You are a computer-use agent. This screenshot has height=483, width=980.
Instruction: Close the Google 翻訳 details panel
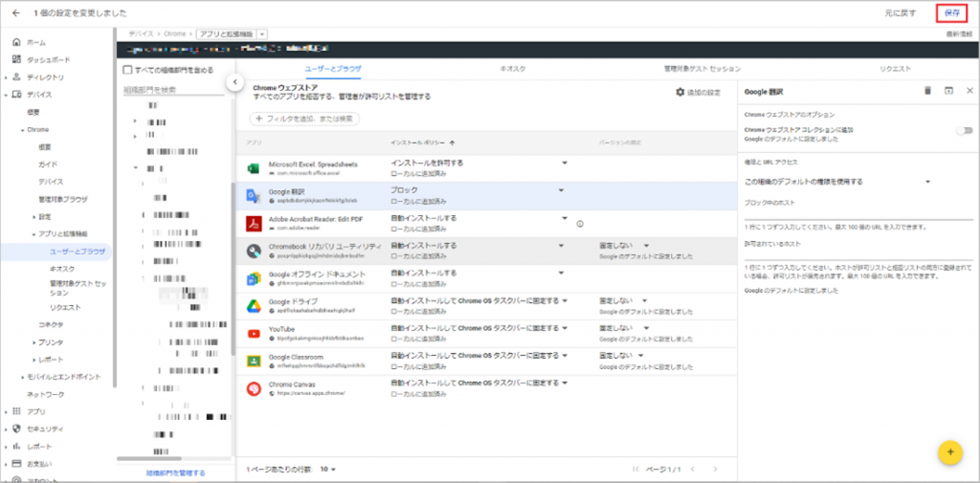tap(970, 91)
